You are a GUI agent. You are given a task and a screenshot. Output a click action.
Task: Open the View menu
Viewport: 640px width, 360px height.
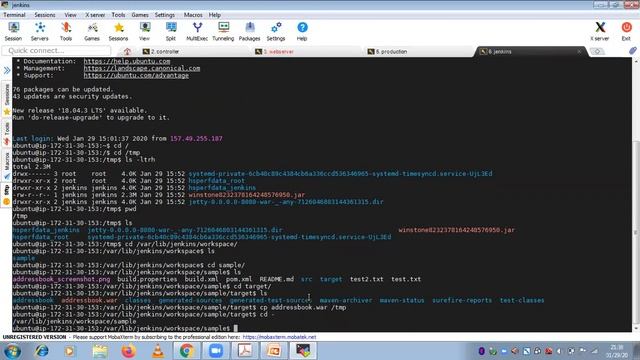(70, 15)
